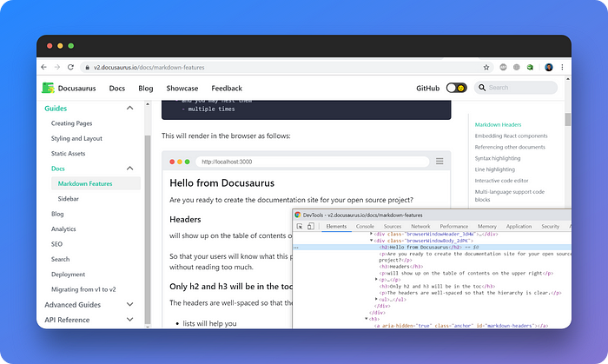Click the search magnifier icon
This screenshot has height=364, width=608.
tap(482, 88)
